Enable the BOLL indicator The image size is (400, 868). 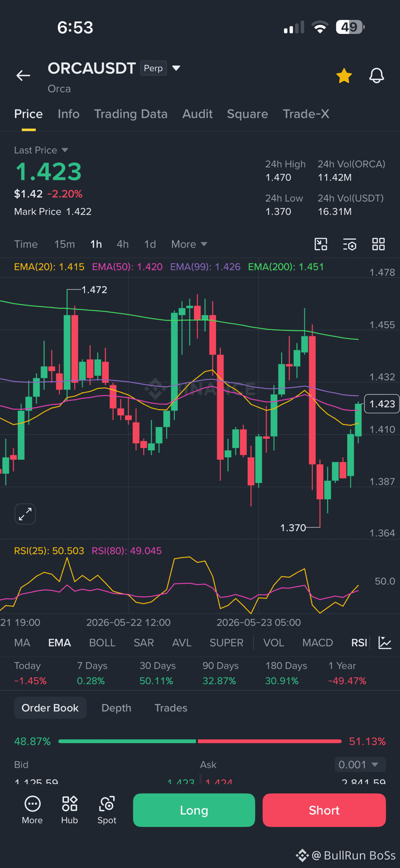click(x=102, y=643)
